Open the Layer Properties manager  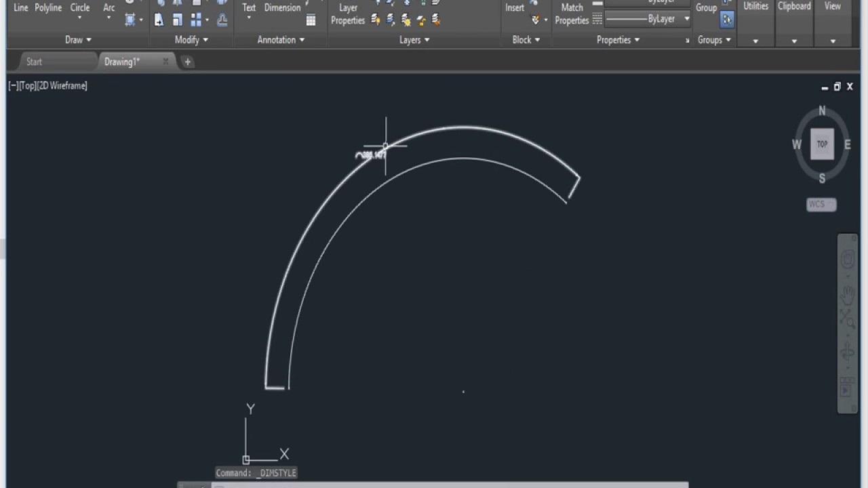(x=348, y=14)
